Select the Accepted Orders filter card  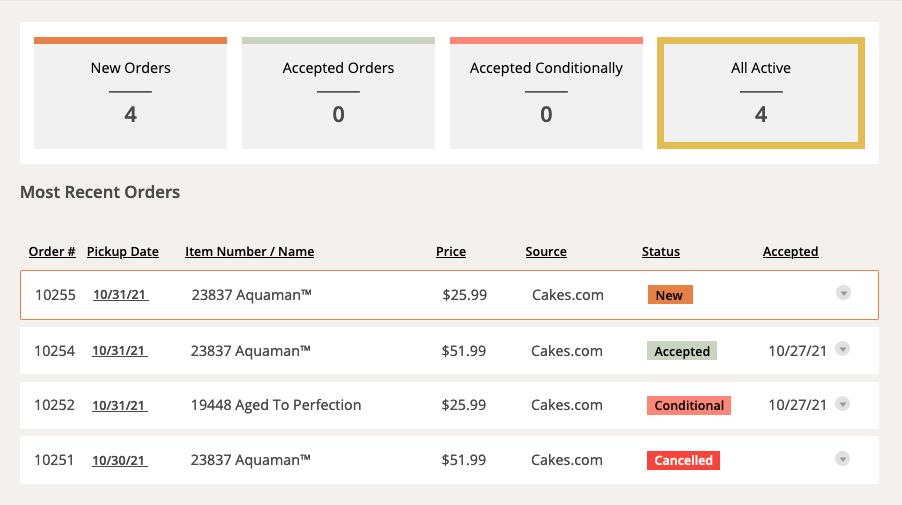click(338, 93)
